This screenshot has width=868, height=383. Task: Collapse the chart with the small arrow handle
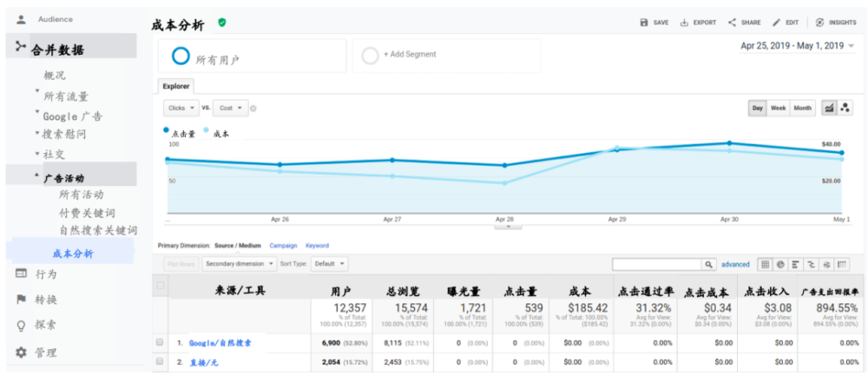pyautogui.click(x=510, y=226)
